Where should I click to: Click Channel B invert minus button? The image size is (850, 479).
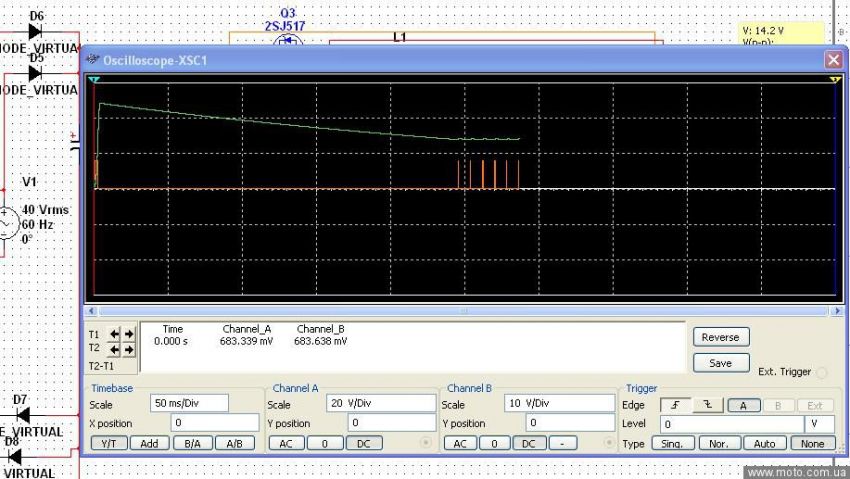point(562,443)
